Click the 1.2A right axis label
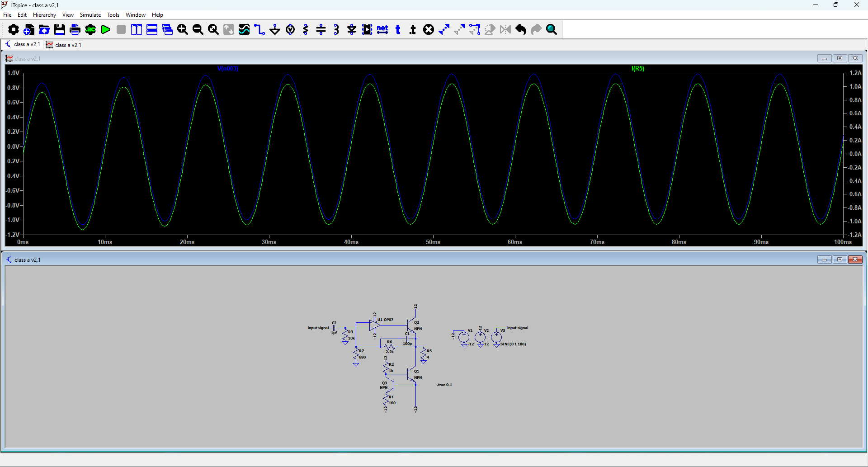This screenshot has width=868, height=467. tap(855, 73)
